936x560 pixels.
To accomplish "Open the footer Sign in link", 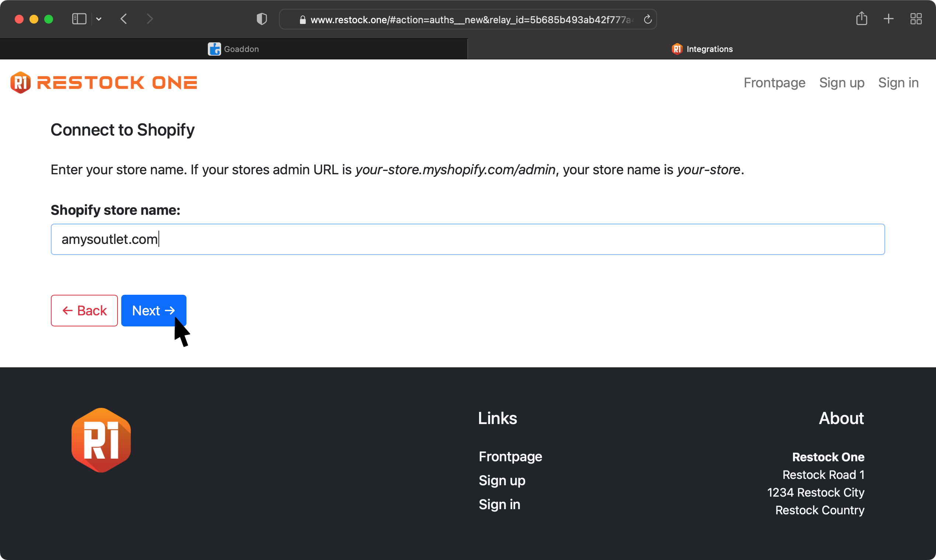I will [x=499, y=504].
